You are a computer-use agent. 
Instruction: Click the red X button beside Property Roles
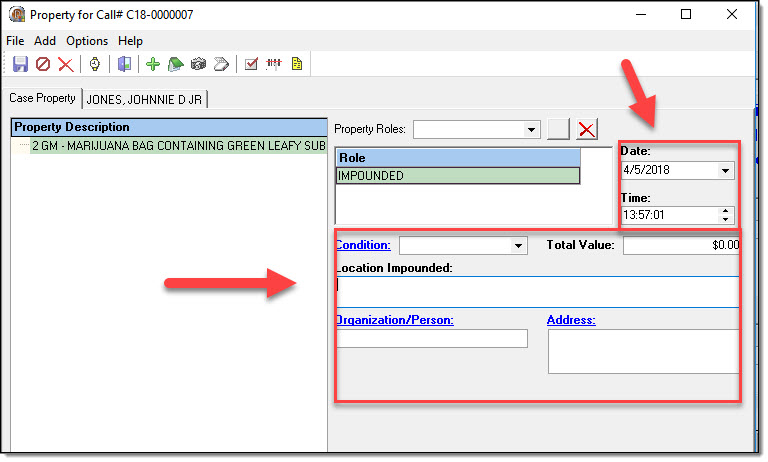click(587, 129)
